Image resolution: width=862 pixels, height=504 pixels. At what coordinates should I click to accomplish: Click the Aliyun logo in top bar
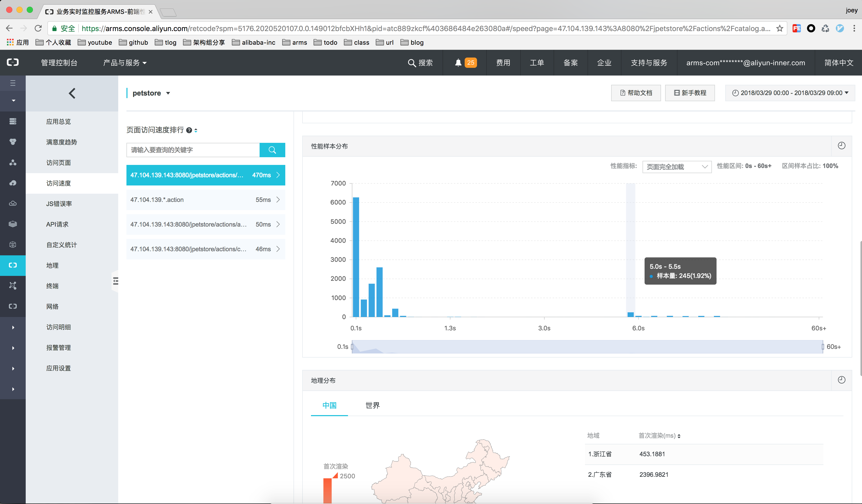tap(13, 62)
